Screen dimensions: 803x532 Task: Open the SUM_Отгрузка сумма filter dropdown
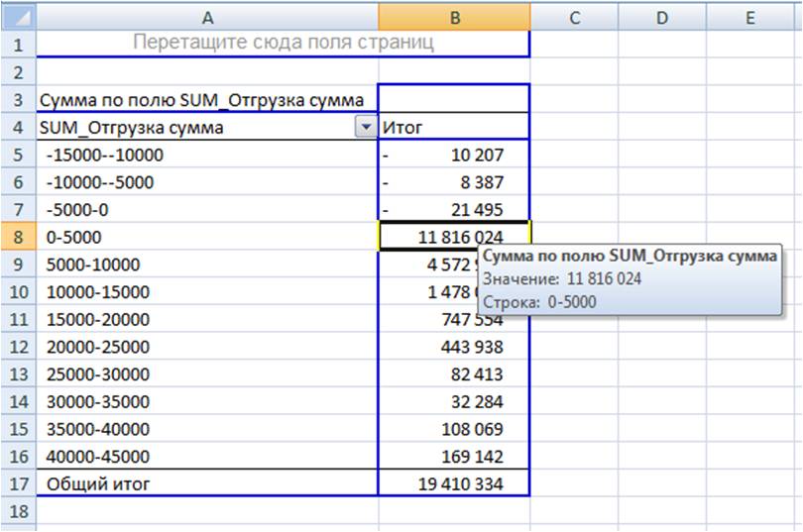366,127
